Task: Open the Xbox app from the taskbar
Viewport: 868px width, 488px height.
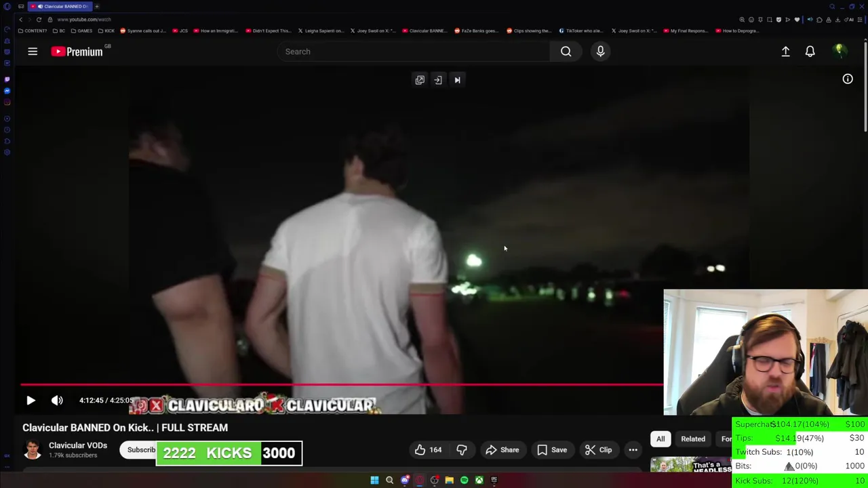Action: [x=479, y=481]
